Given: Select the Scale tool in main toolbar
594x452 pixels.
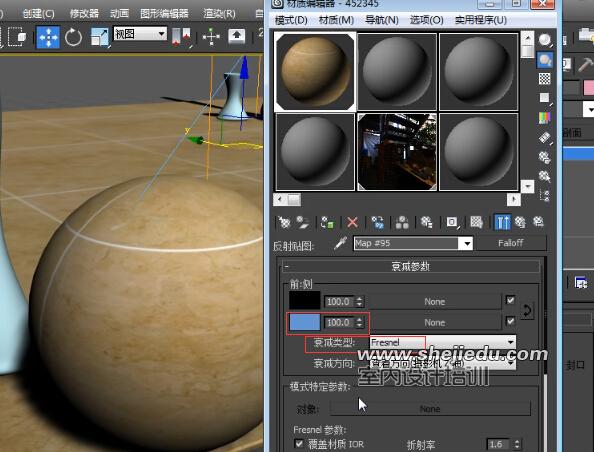Looking at the screenshot, I should [100, 37].
